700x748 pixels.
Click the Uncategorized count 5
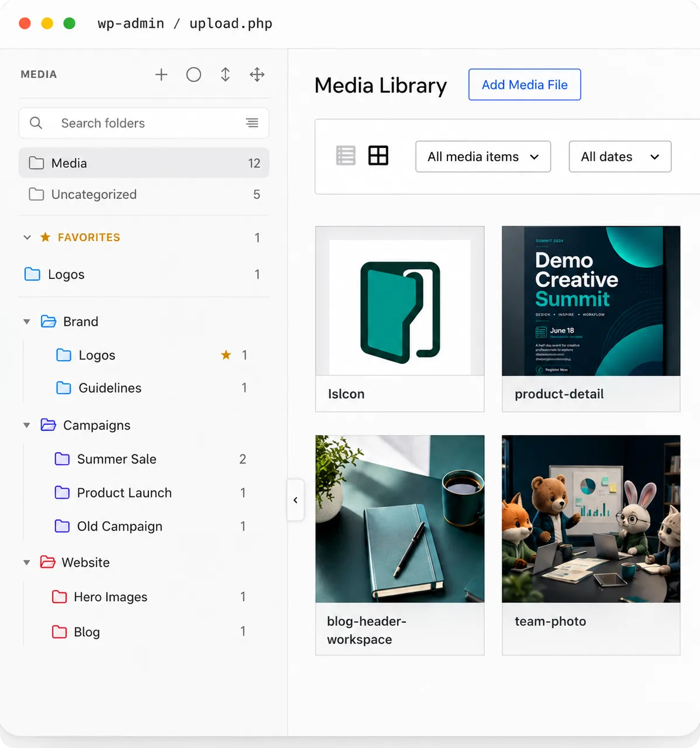[x=257, y=195]
